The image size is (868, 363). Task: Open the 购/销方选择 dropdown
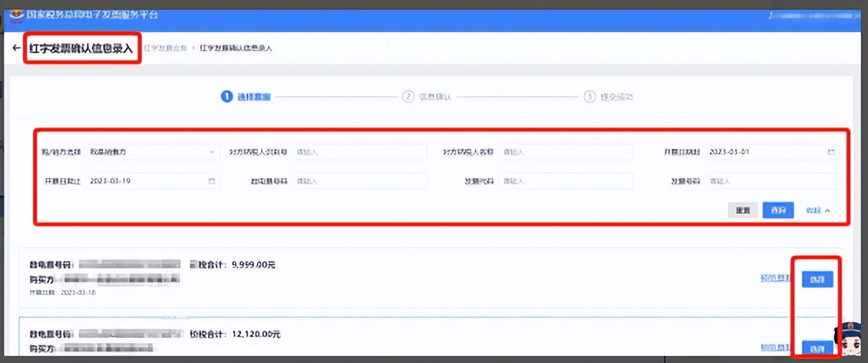click(153, 152)
